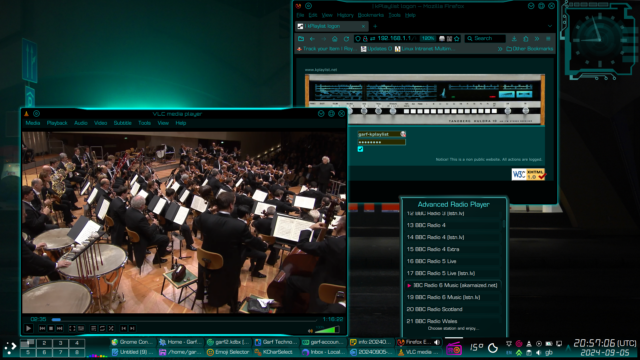Start playback with VLC's play button
The height and width of the screenshot is (360, 640).
pos(28,328)
